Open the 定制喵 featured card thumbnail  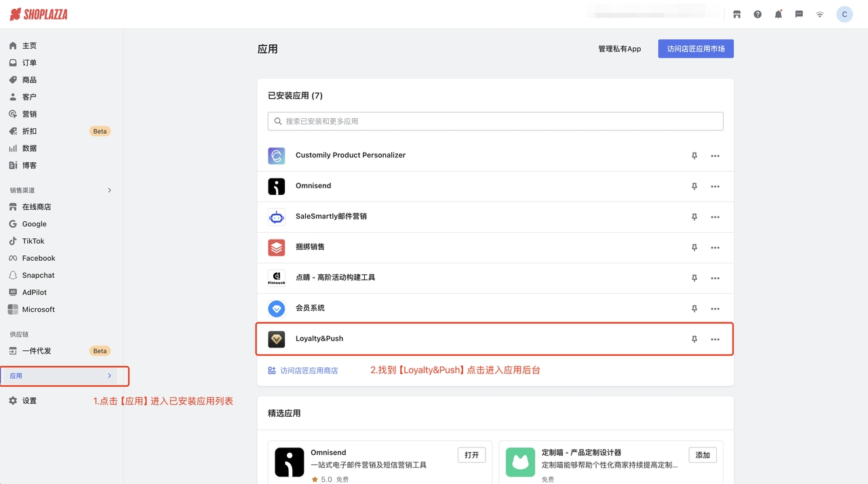pos(520,462)
